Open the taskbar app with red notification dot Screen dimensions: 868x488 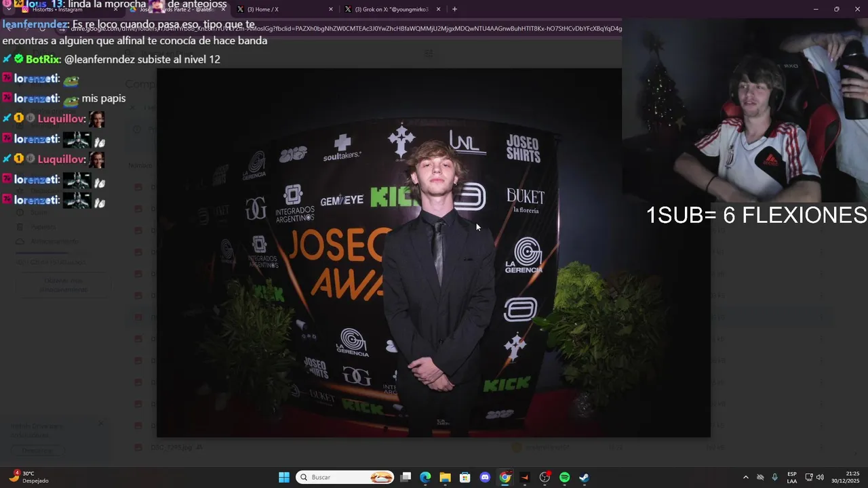(x=545, y=477)
